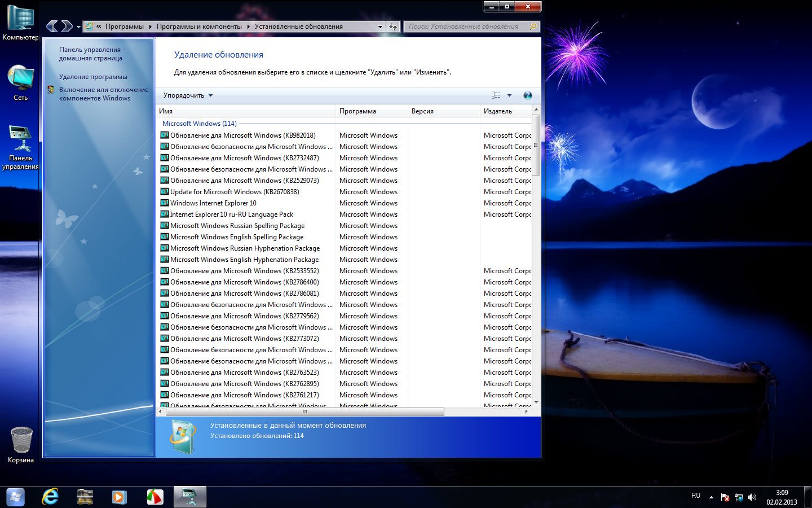This screenshot has width=812, height=508.
Task: Click Установленные обновления breadcrumb
Action: pyautogui.click(x=298, y=27)
